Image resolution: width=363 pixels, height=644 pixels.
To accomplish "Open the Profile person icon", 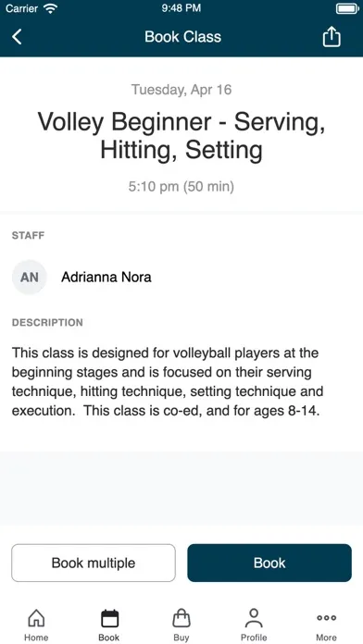I will (x=254, y=618).
